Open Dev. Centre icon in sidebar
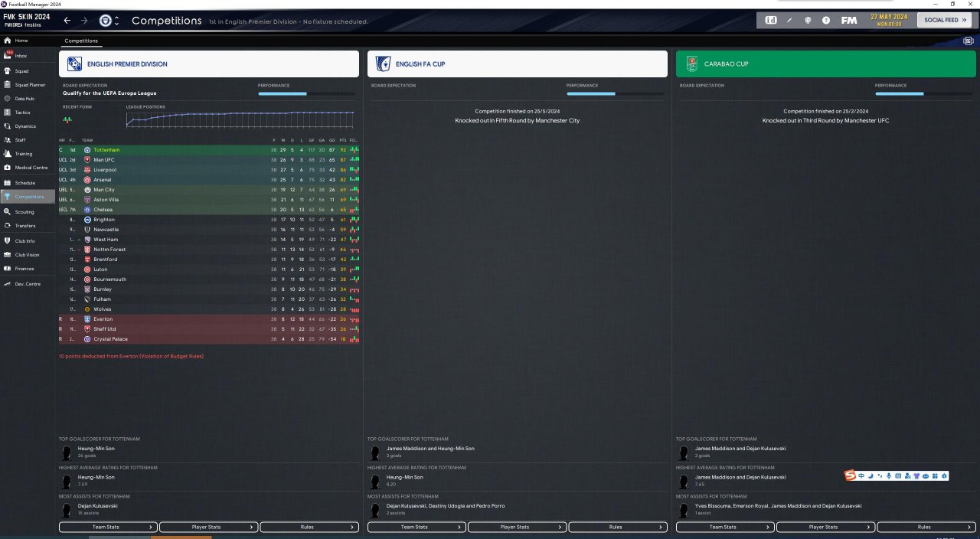The width and height of the screenshot is (980, 539). [8, 284]
